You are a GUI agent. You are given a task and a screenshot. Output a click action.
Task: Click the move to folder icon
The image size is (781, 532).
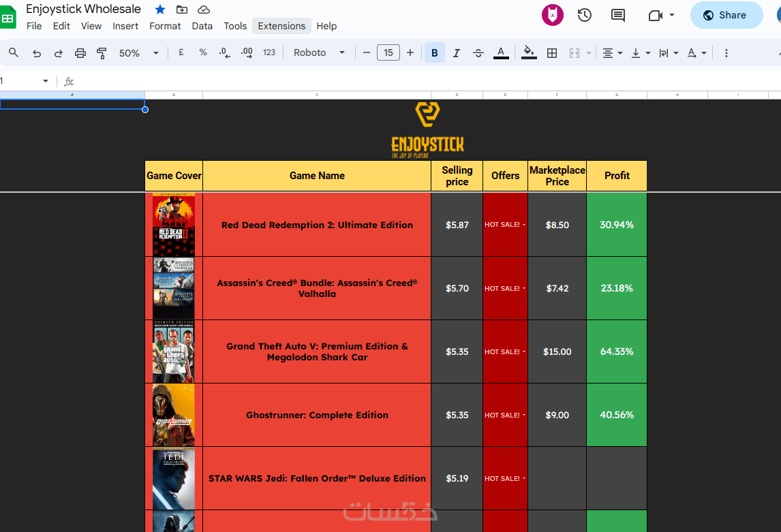(182, 10)
